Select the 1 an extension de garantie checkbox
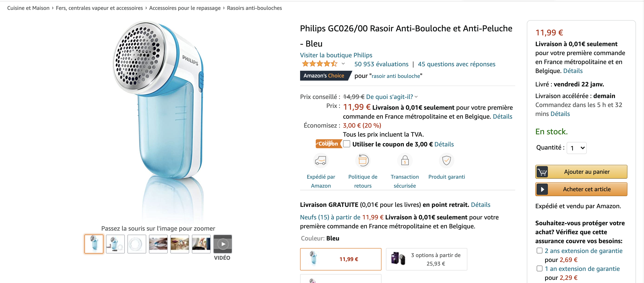The width and height of the screenshot is (644, 283). click(x=540, y=269)
